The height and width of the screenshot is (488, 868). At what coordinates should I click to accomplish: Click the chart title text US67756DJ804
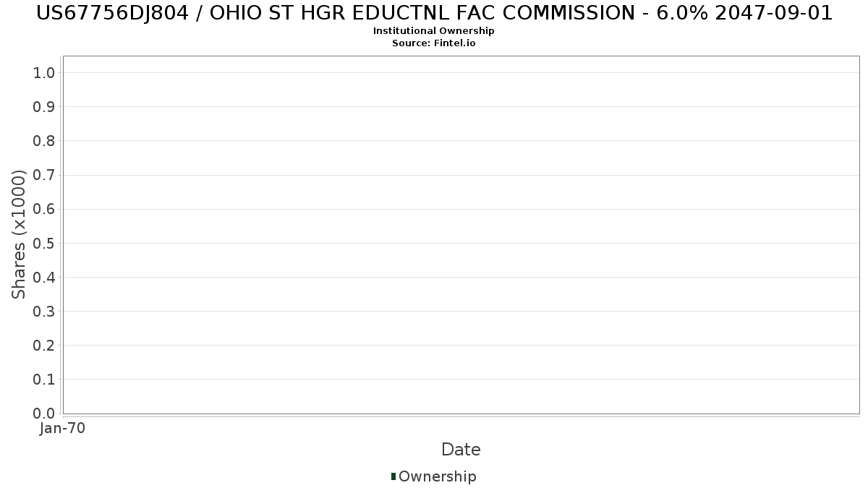434,12
